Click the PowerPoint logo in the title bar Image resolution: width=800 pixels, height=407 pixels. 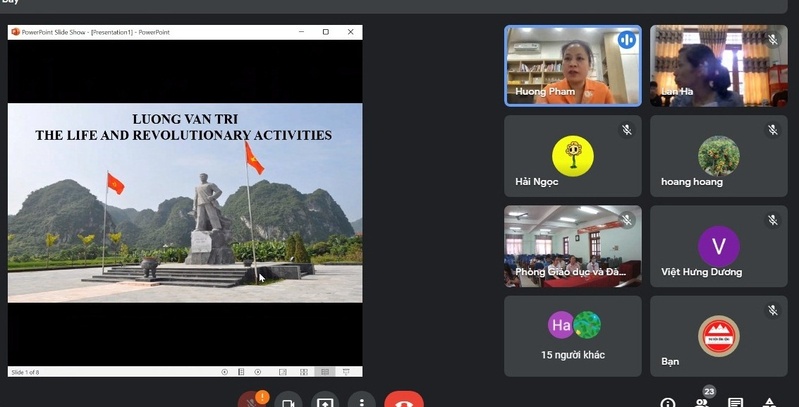(x=15, y=32)
